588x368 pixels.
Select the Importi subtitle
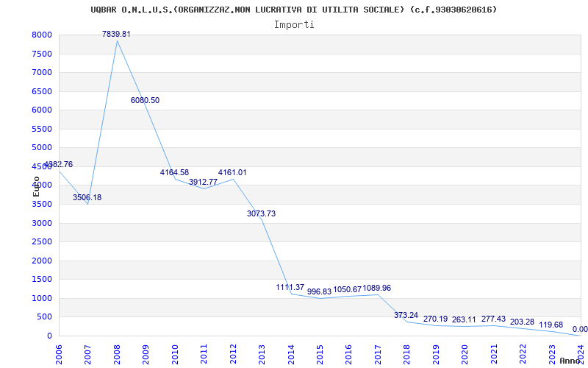click(294, 25)
